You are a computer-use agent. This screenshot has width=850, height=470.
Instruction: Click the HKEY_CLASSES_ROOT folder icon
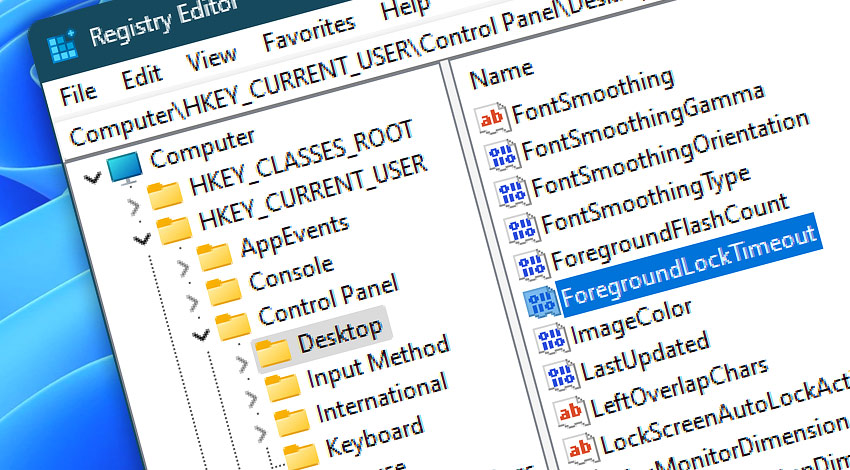(x=165, y=195)
